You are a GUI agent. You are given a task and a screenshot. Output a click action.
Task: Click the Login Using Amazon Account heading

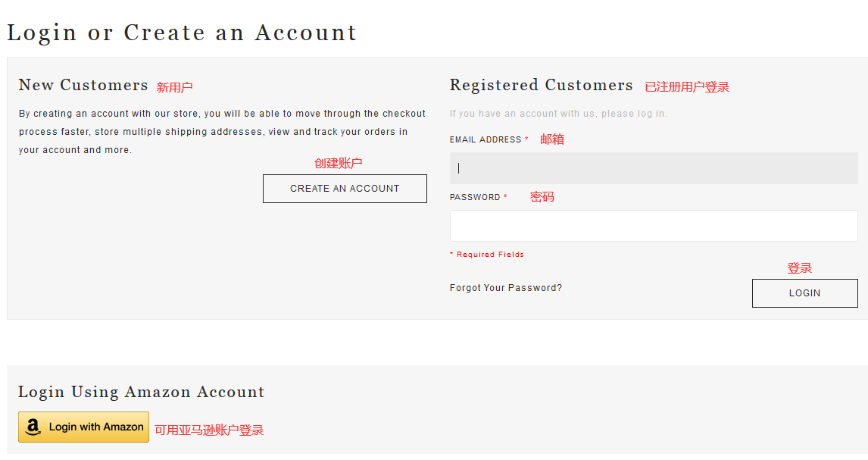(142, 392)
